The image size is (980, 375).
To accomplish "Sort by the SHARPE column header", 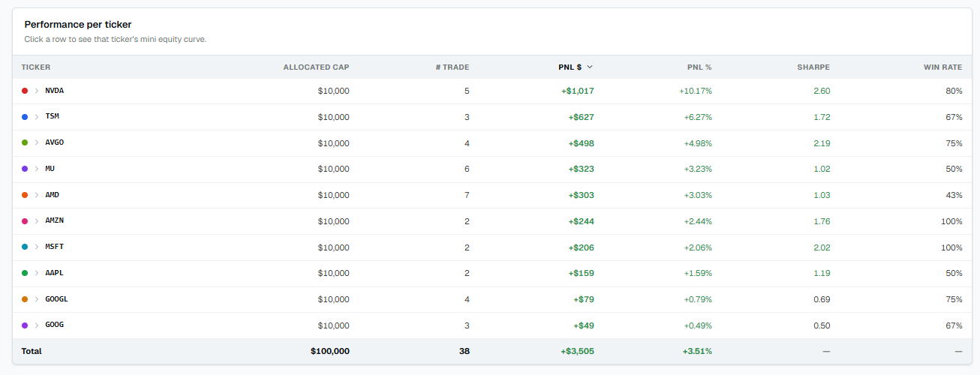I will [813, 67].
